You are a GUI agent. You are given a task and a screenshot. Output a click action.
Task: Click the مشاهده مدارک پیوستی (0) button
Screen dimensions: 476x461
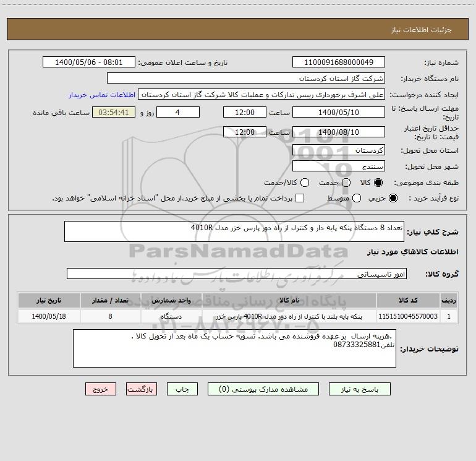[263, 389]
